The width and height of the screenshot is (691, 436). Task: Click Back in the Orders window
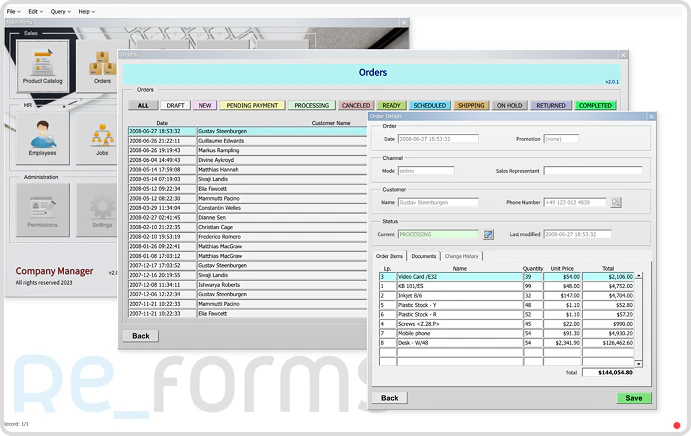tap(141, 336)
